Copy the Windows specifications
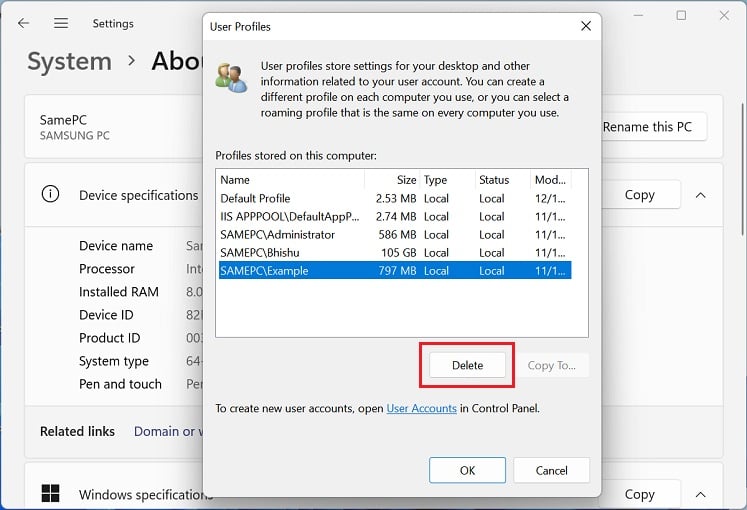Image resolution: width=747 pixels, height=510 pixels. click(x=639, y=494)
